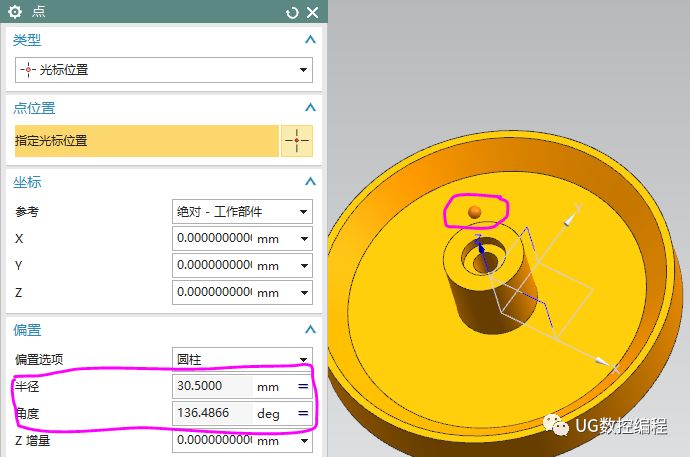The height and width of the screenshot is (457, 690).
Task: Click the orange point sphere on the model
Action: (475, 211)
